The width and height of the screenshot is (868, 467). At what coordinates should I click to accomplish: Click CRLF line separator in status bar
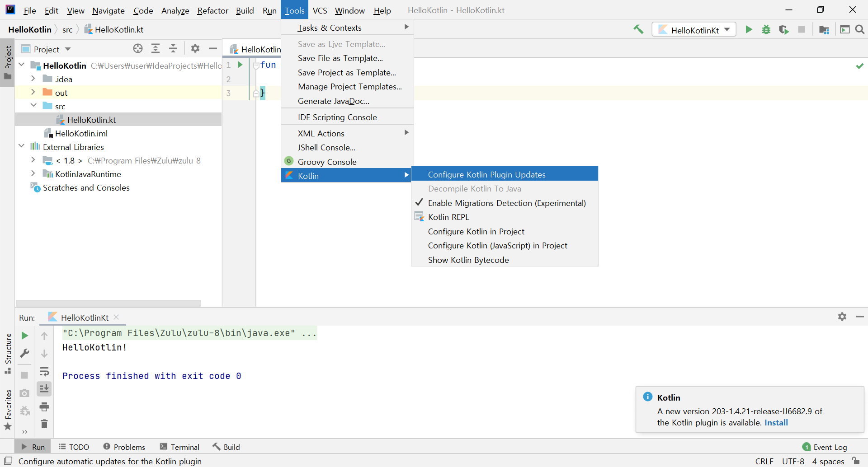pyautogui.click(x=764, y=461)
